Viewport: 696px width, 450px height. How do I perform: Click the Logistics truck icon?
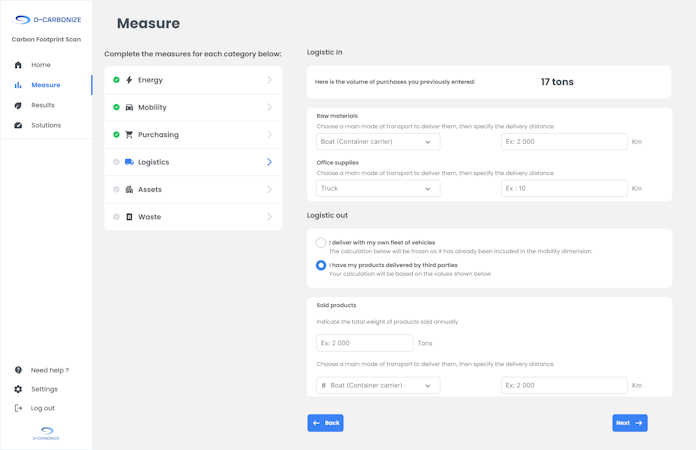tap(129, 162)
